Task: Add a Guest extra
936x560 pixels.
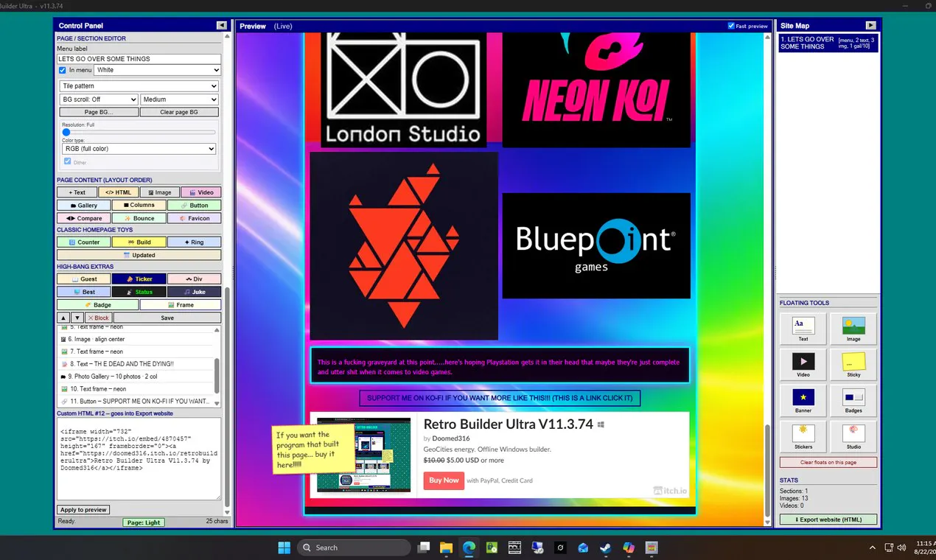Action: [83, 279]
